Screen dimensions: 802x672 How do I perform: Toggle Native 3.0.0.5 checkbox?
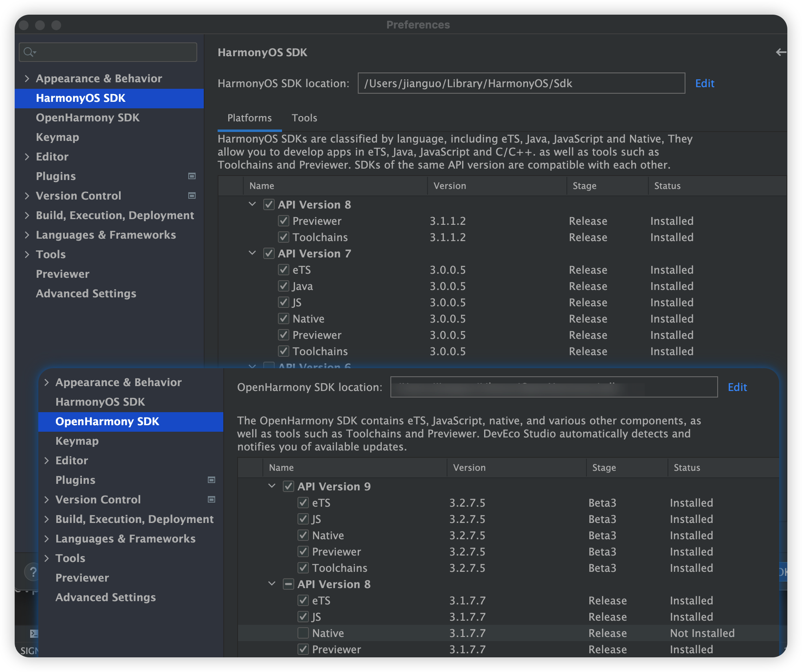click(x=284, y=318)
